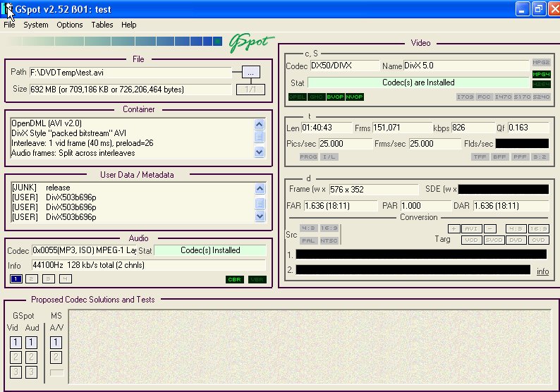
Task: Click GSpot Aud test button 2
Action: coord(31,357)
